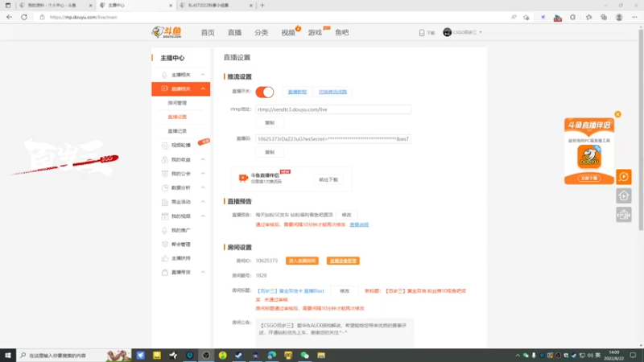This screenshot has height=362, width=644.
Task: Expand the 我的收益 sidebar section
Action: coord(203,159)
